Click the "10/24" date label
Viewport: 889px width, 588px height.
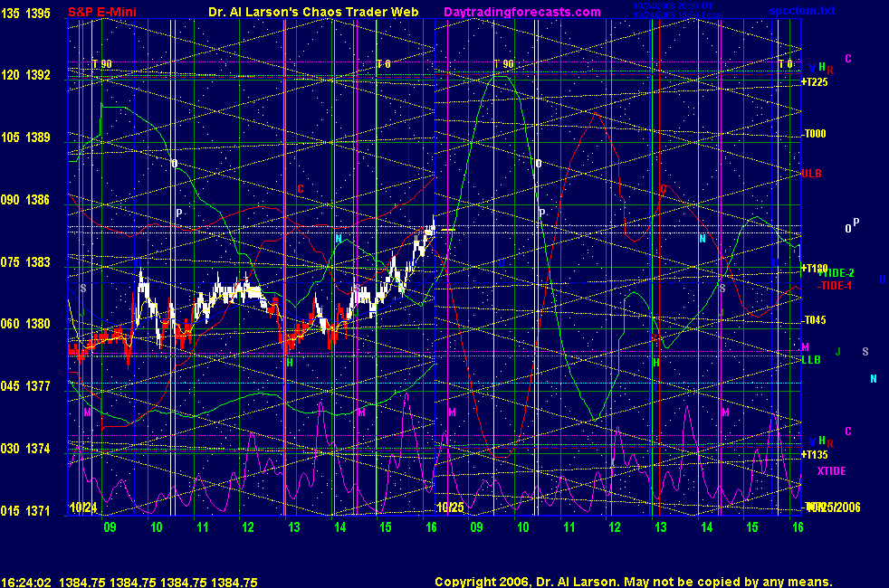coord(83,507)
